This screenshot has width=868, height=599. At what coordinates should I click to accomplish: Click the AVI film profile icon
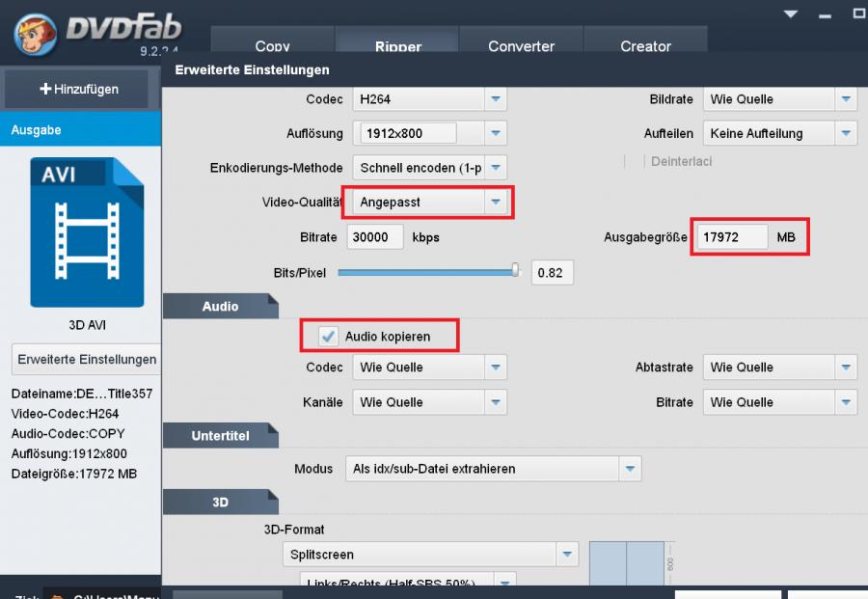87,231
